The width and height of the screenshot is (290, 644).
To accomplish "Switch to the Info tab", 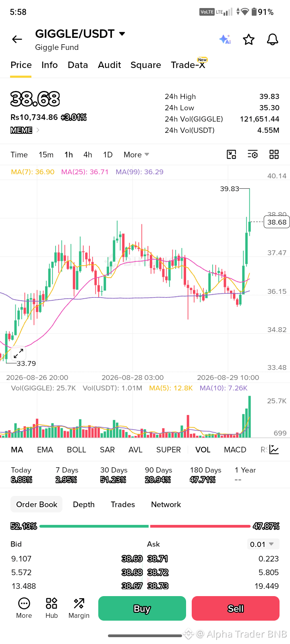I will click(50, 65).
